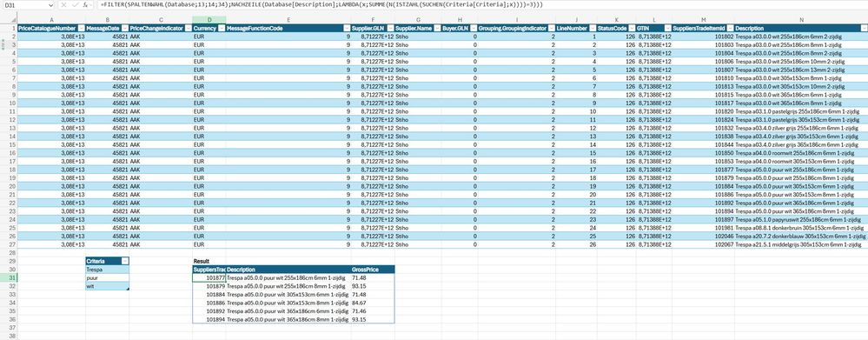This screenshot has width=868, height=340.
Task: Click the resize handle at Criteria table corner
Action: tap(128, 289)
